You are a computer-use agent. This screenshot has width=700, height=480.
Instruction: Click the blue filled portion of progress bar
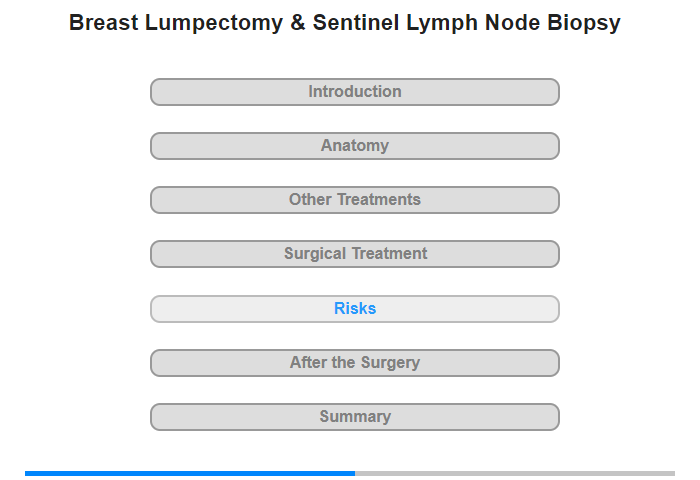pyautogui.click(x=190, y=473)
